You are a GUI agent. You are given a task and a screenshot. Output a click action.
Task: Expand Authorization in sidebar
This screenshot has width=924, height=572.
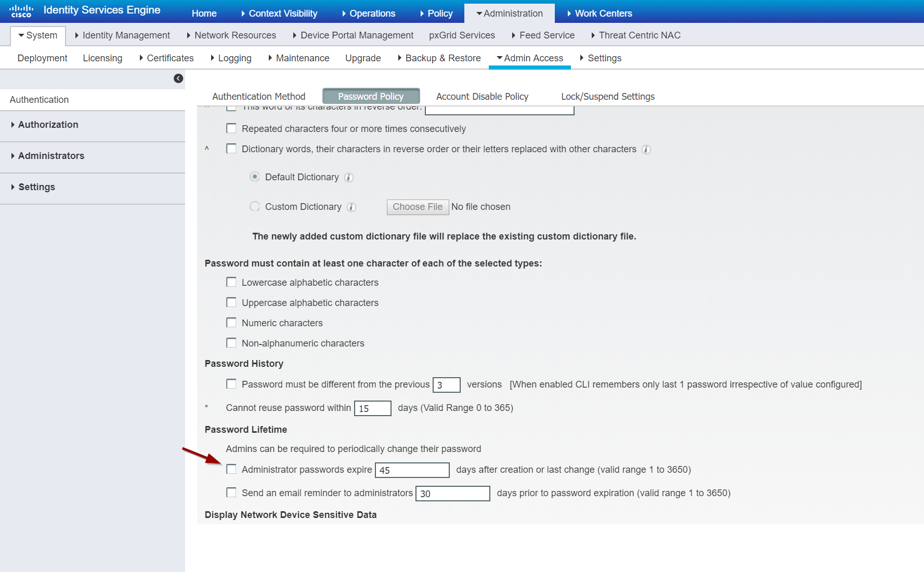click(x=45, y=125)
